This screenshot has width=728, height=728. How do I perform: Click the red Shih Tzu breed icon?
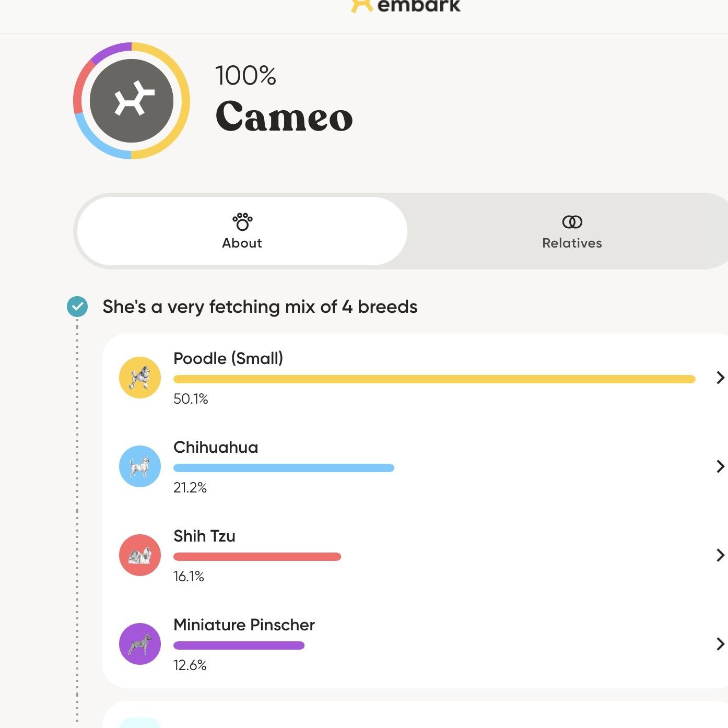pyautogui.click(x=140, y=555)
